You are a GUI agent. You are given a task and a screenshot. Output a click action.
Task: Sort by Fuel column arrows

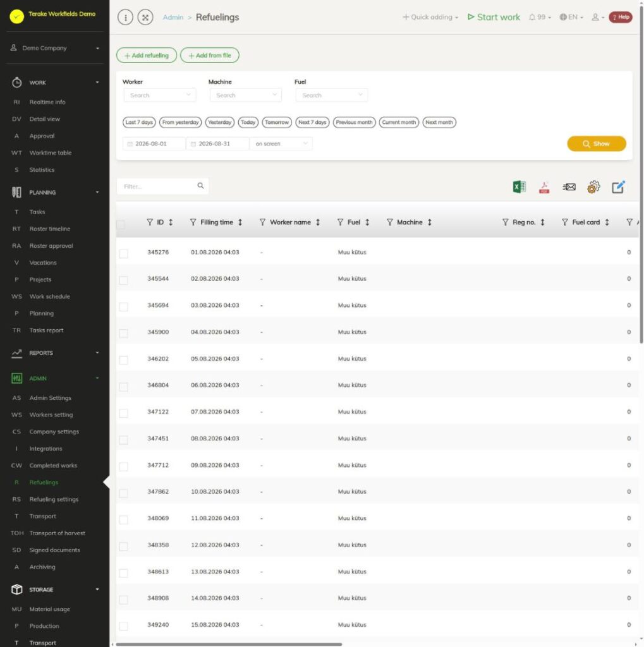pos(367,222)
